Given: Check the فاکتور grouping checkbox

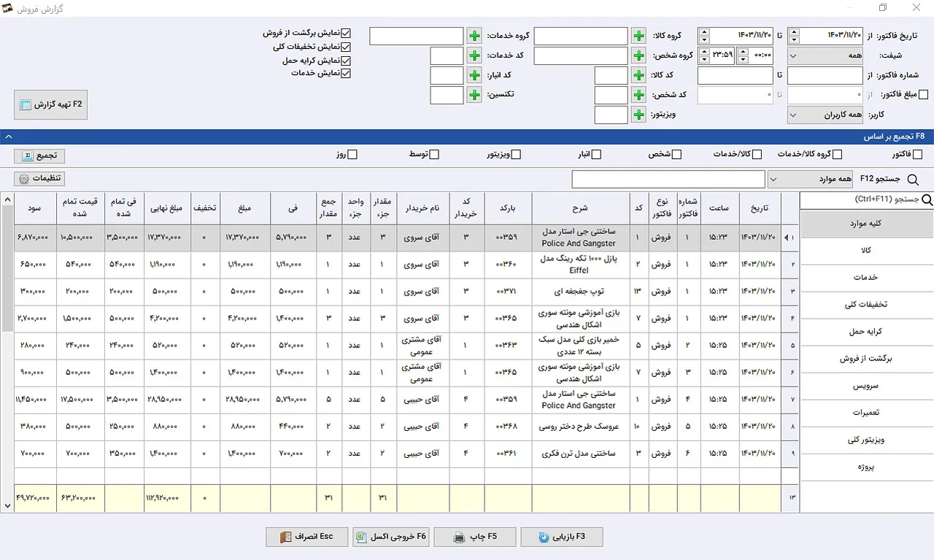Looking at the screenshot, I should pyautogui.click(x=917, y=155).
